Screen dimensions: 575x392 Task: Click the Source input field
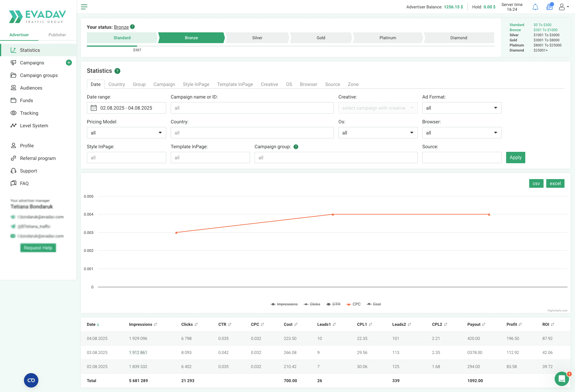point(462,158)
